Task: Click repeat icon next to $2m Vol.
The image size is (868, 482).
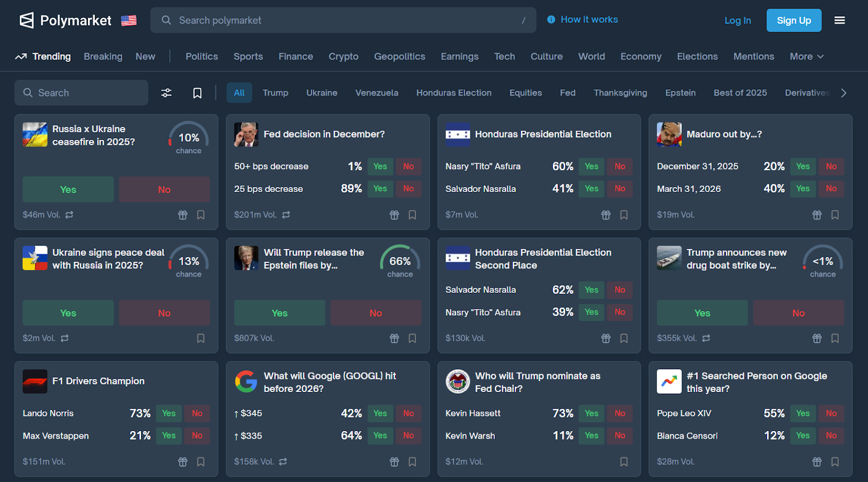Action: [x=65, y=338]
